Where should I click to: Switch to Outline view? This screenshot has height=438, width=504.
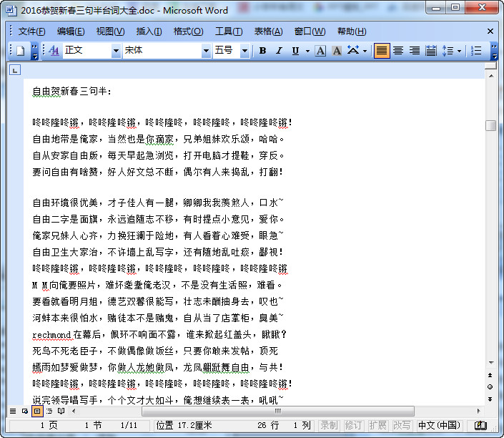(x=49, y=411)
